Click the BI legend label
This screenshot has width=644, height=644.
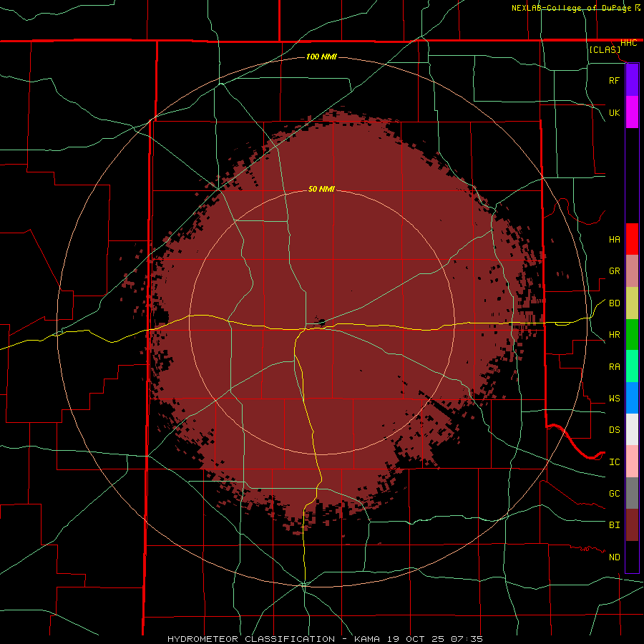pyautogui.click(x=615, y=525)
